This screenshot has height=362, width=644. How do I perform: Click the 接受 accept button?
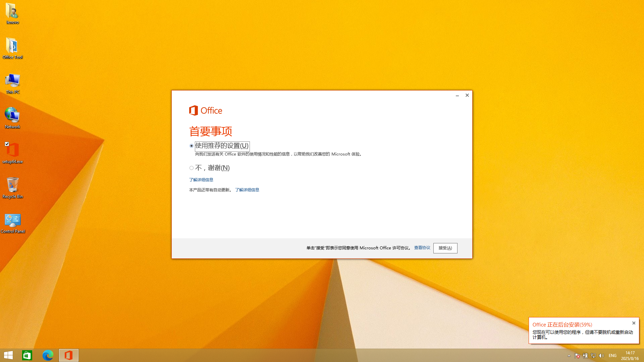pos(445,248)
